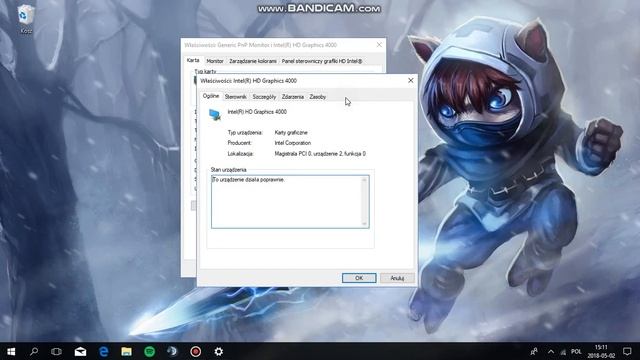The height and width of the screenshot is (360, 640).
Task: Launch Microsoft Edge from taskbar
Action: point(103,351)
